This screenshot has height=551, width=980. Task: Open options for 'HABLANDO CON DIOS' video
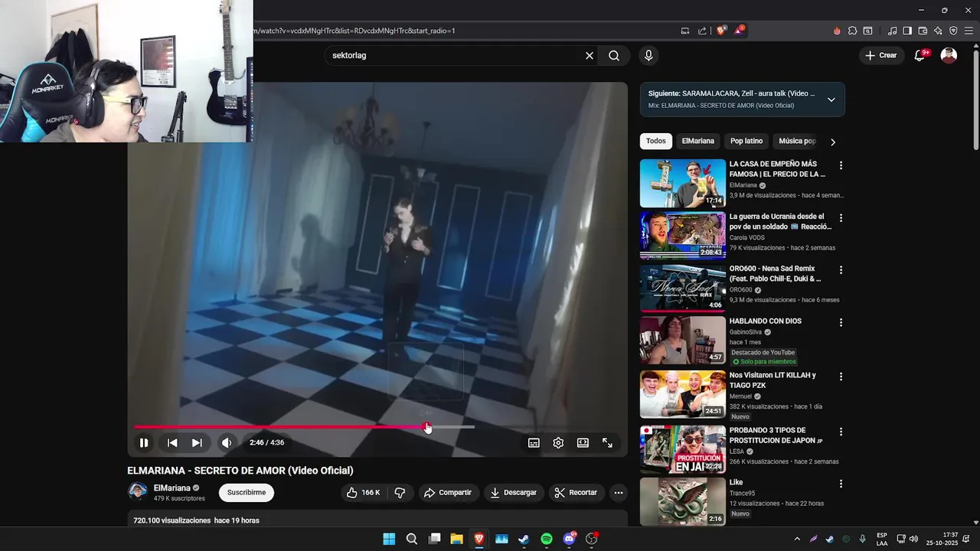pos(841,323)
